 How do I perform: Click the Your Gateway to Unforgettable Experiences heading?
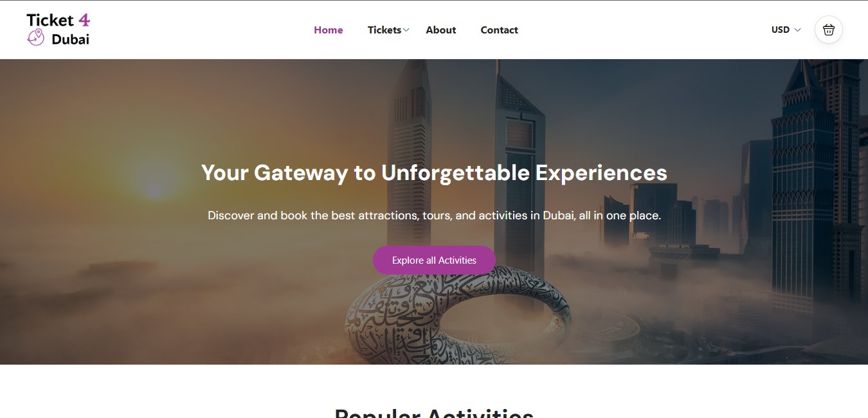pos(434,172)
